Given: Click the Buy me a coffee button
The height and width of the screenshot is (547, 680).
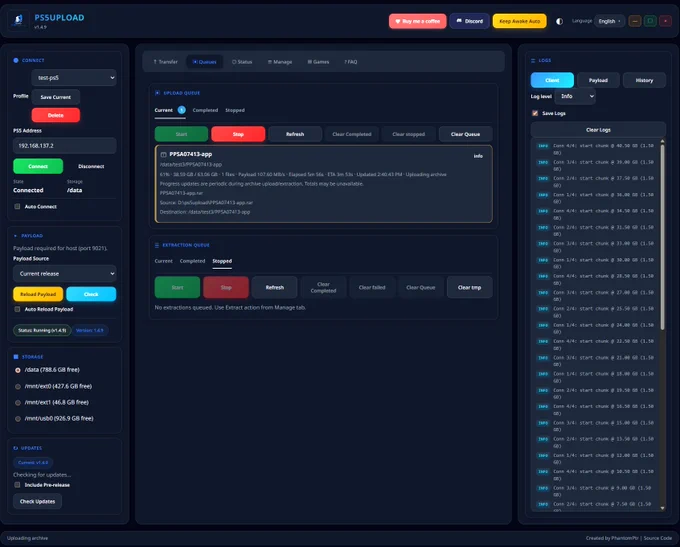Looking at the screenshot, I should click(418, 21).
